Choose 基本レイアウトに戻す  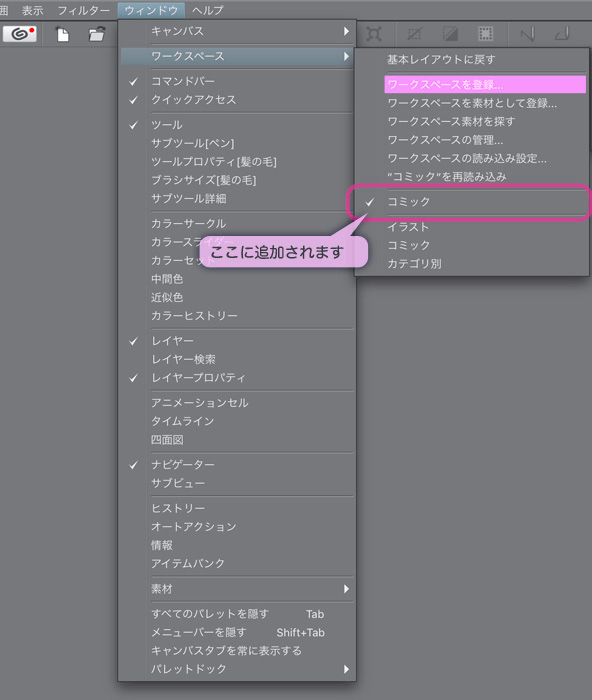pyautogui.click(x=471, y=59)
